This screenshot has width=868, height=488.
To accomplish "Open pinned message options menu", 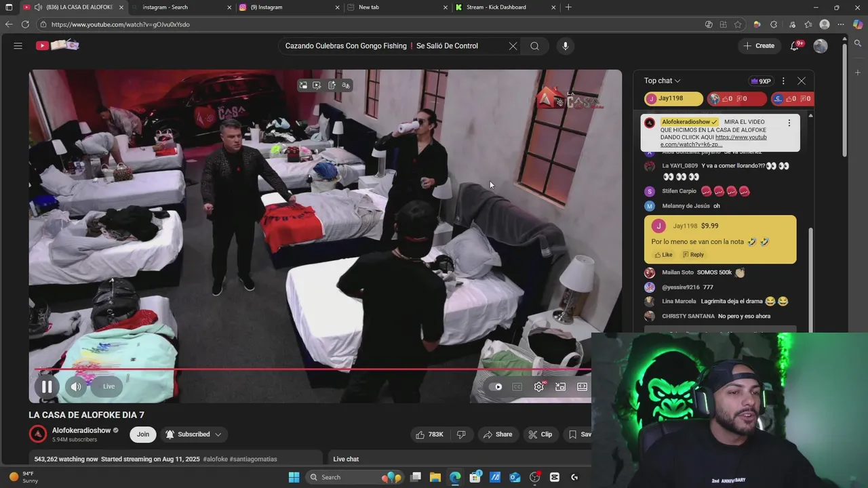I will click(x=789, y=123).
